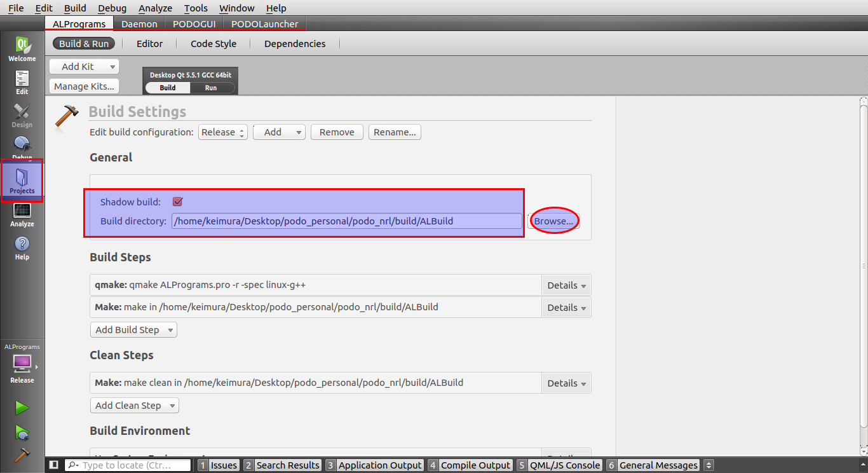Switch to the Editor settings tab
Viewport: 868px width, 473px height.
[x=149, y=44]
